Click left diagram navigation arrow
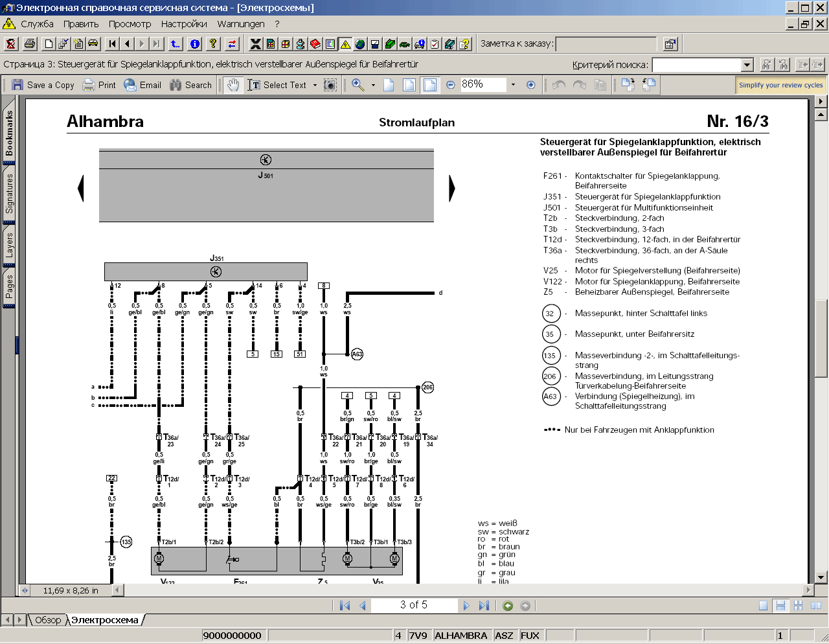829x644 pixels. click(x=81, y=189)
